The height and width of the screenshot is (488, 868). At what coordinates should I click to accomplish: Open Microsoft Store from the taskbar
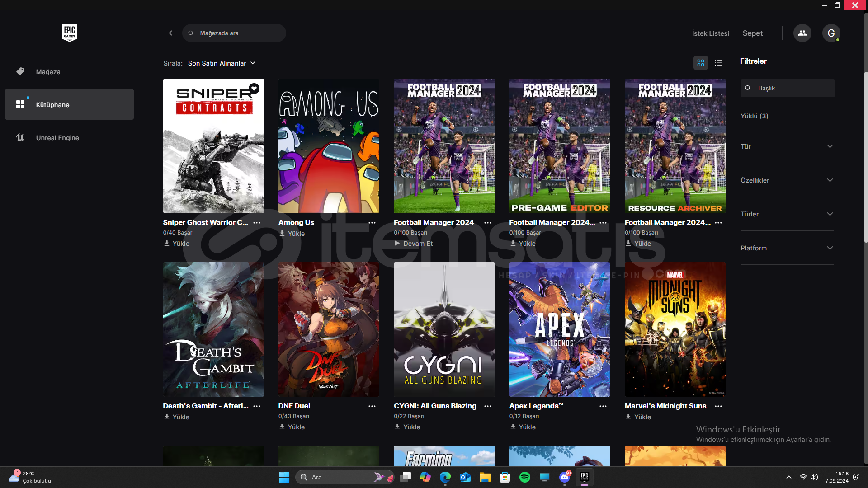(505, 477)
